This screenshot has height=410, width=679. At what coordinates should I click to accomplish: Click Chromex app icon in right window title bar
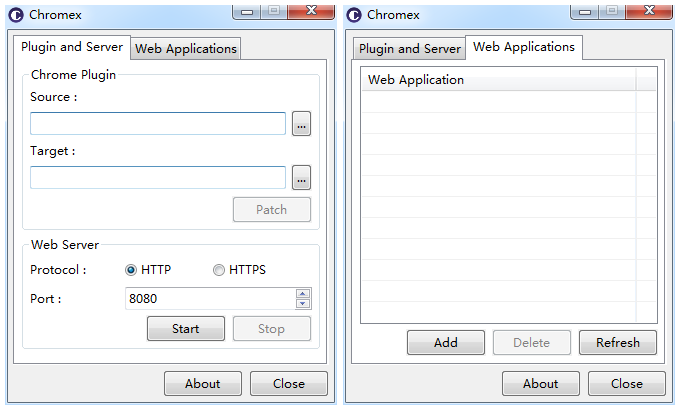pos(354,15)
